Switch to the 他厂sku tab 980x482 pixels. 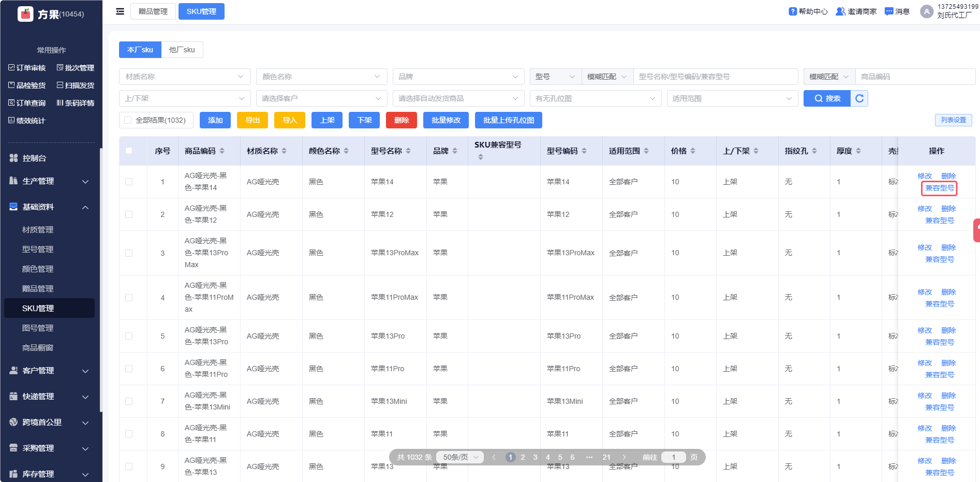pos(182,50)
